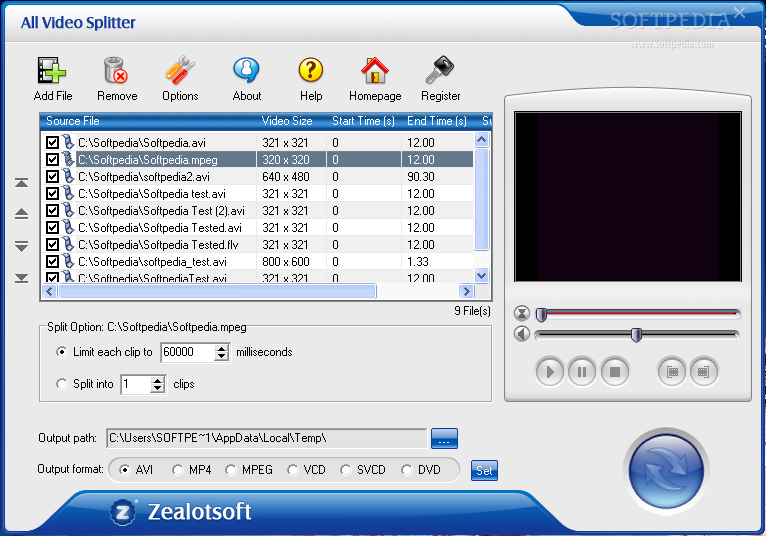Image resolution: width=766 pixels, height=536 pixels.
Task: Click file icon of Softpedia.avi row
Action: pyautogui.click(x=68, y=142)
